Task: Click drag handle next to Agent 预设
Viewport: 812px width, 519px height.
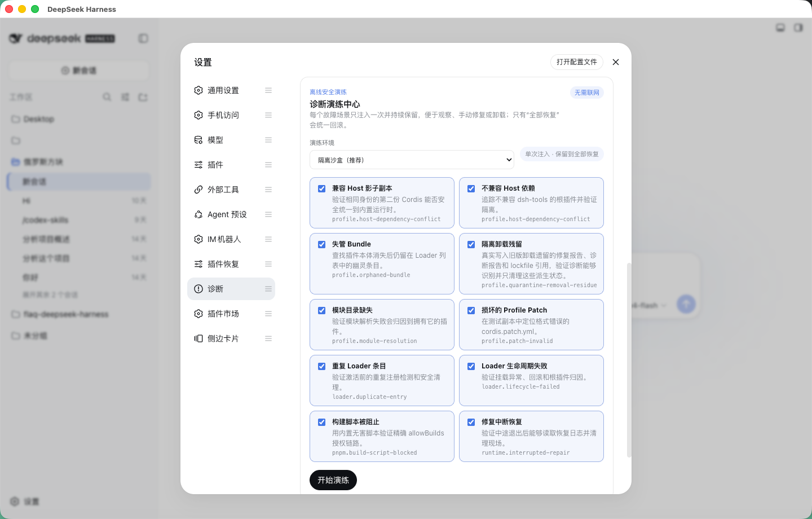Action: [x=268, y=214]
